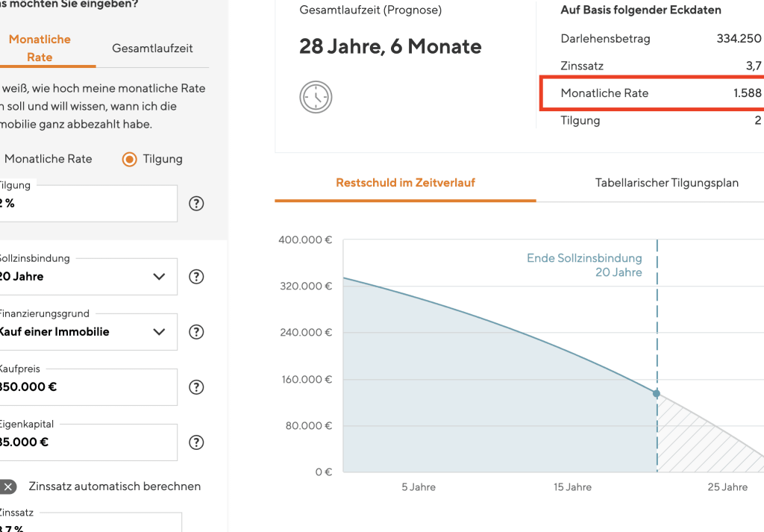This screenshot has width=764, height=532.
Task: Click the help icon next to Tilgung
Action: pyautogui.click(x=196, y=204)
